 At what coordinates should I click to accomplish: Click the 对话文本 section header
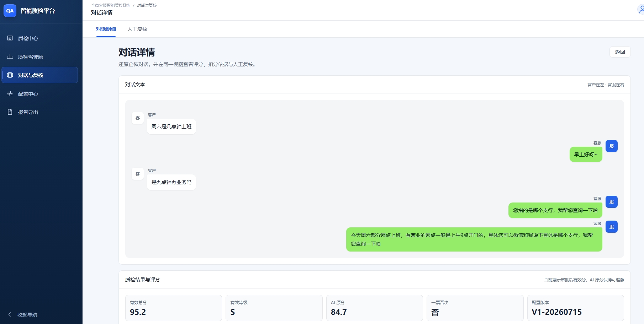[x=135, y=85]
